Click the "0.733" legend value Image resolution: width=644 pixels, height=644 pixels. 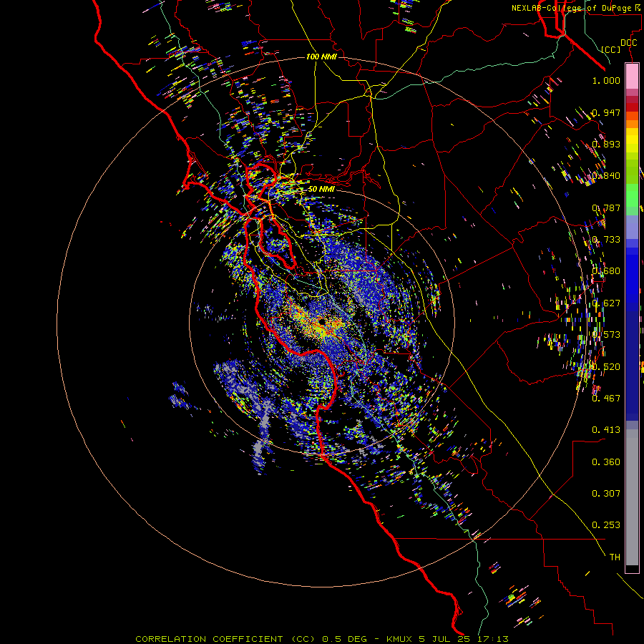(606, 240)
